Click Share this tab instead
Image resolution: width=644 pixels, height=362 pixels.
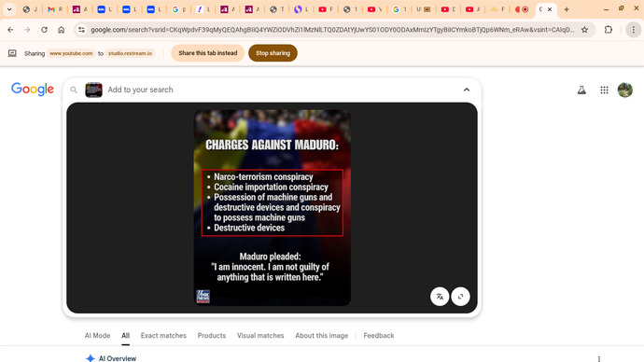pyautogui.click(x=208, y=53)
